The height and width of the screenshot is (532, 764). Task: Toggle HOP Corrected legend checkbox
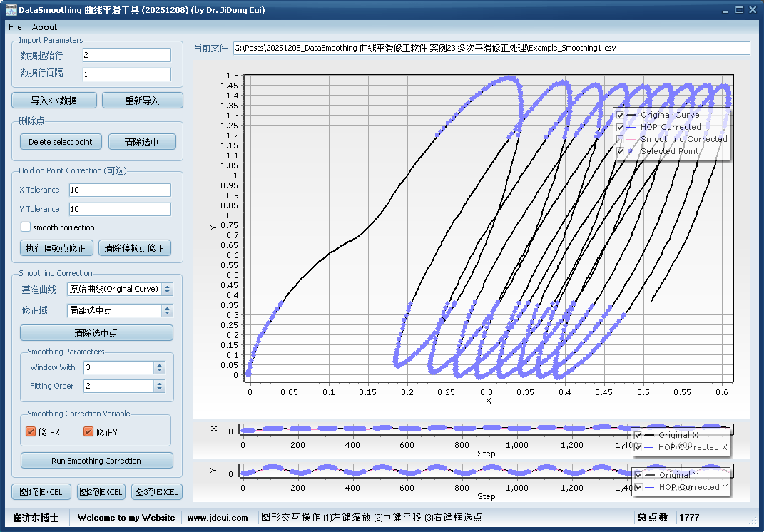coord(620,127)
